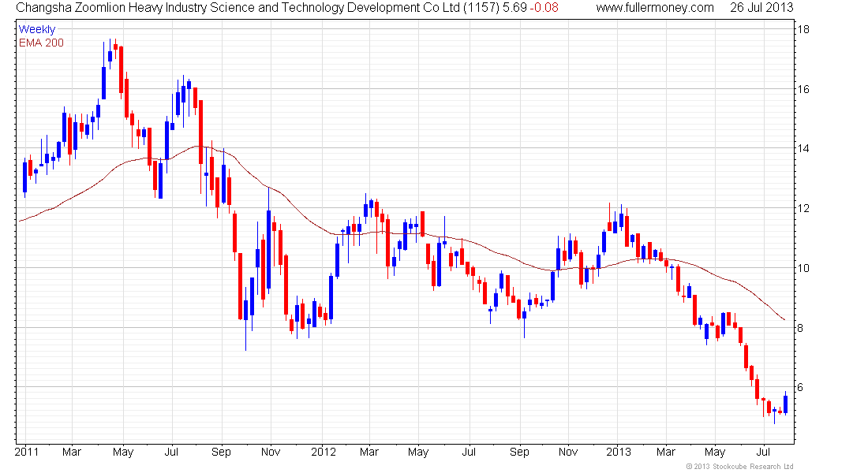
Task: Click the 6 price axis label
Action: pos(800,387)
